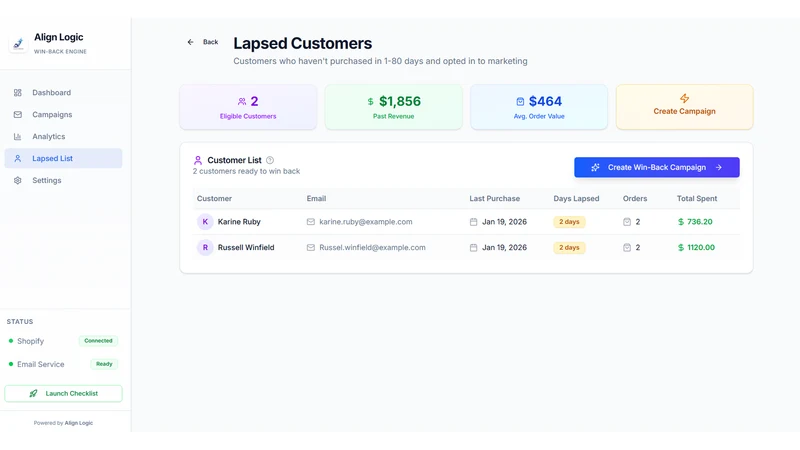Click the Email Service Ready badge
The height and width of the screenshot is (450, 800).
tap(104, 364)
